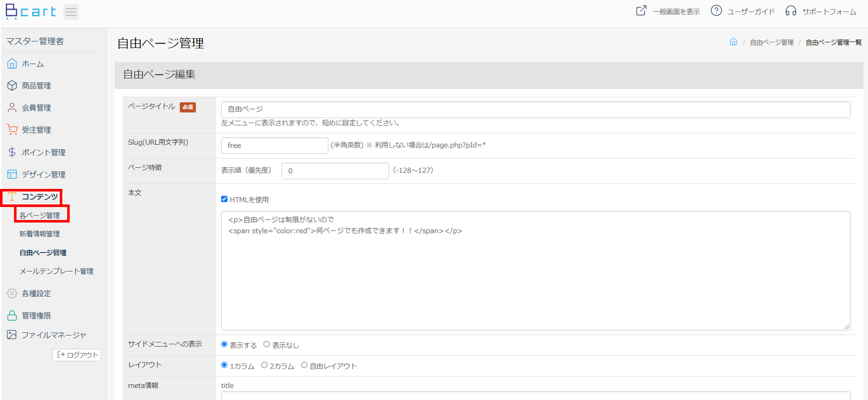This screenshot has width=868, height=400.
Task: Click the home icon in the breadcrumb
Action: (x=733, y=42)
